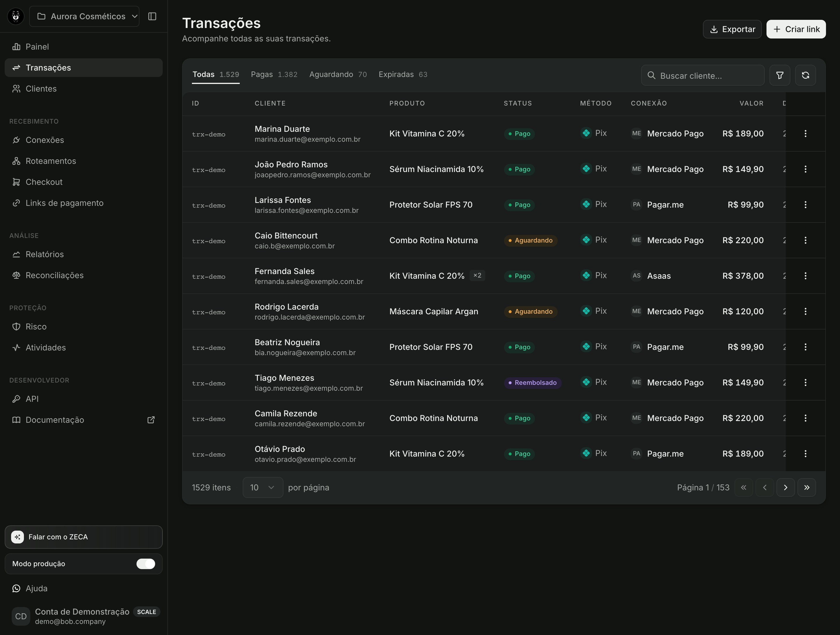
Task: Click the Exportar button
Action: tap(732, 29)
